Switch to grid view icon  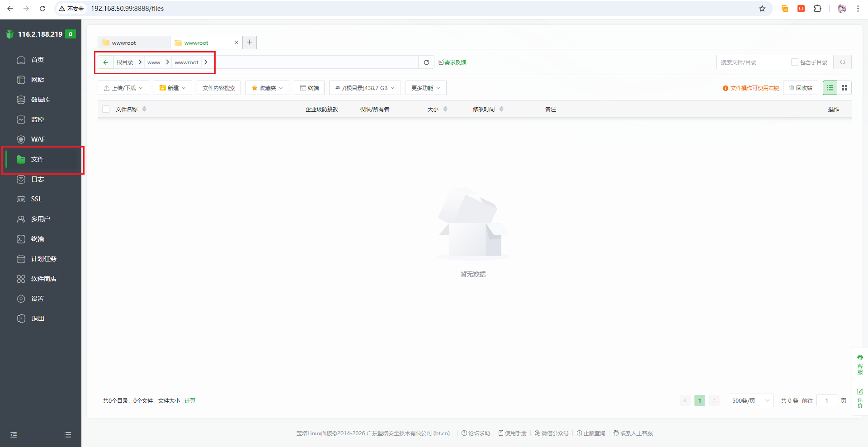[844, 88]
